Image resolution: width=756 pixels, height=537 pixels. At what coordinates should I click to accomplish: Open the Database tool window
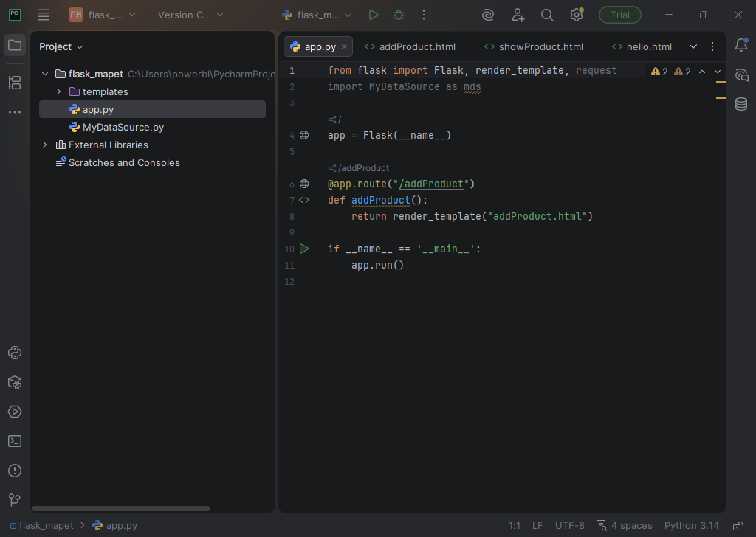click(x=741, y=104)
